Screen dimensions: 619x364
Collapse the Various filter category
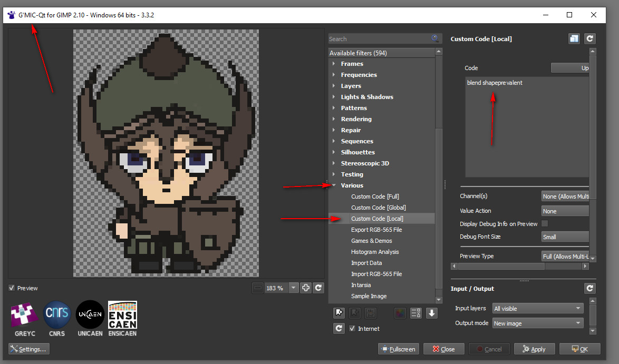[334, 185]
